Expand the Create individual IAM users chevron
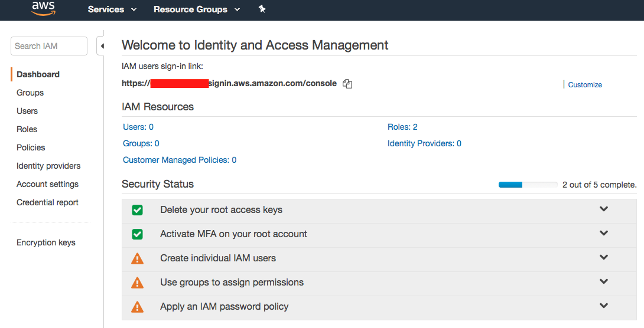Viewport: 644px width, 328px height. coord(603,257)
